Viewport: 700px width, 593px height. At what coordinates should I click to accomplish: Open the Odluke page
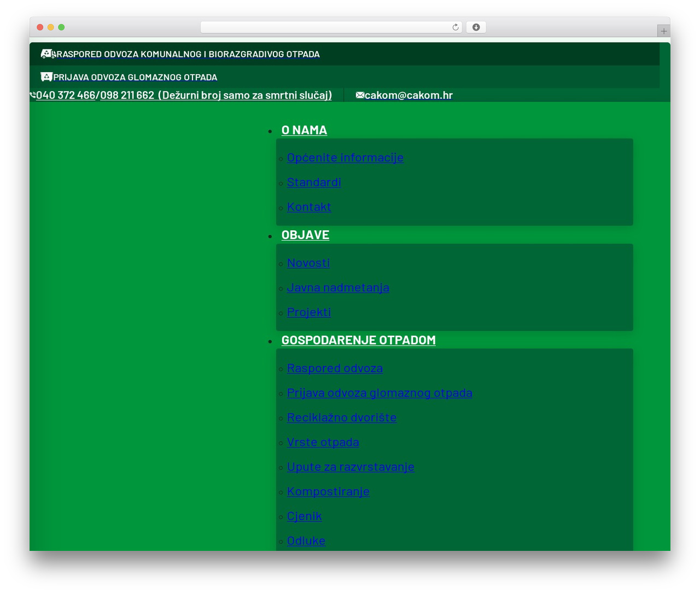306,540
